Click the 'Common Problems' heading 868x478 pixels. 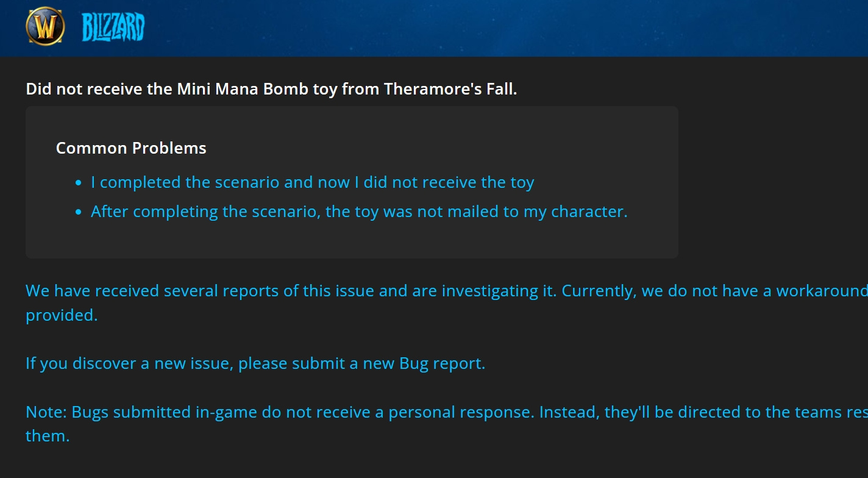tap(131, 148)
